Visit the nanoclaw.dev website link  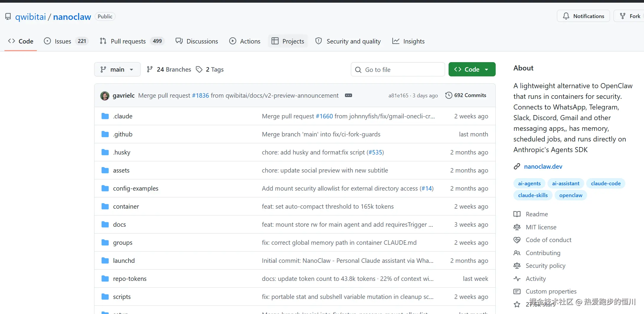[543, 167]
